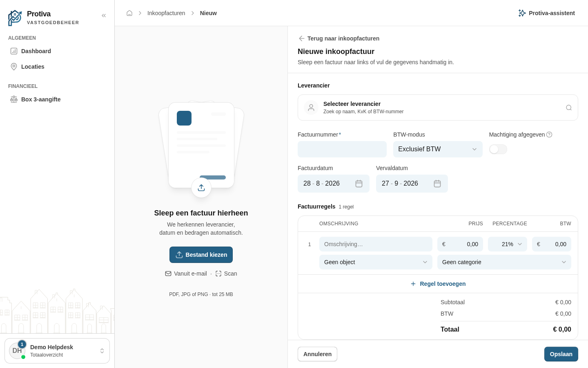Open the Protiva-assistent sparkle icon
This screenshot has width=588, height=368.
pyautogui.click(x=522, y=13)
